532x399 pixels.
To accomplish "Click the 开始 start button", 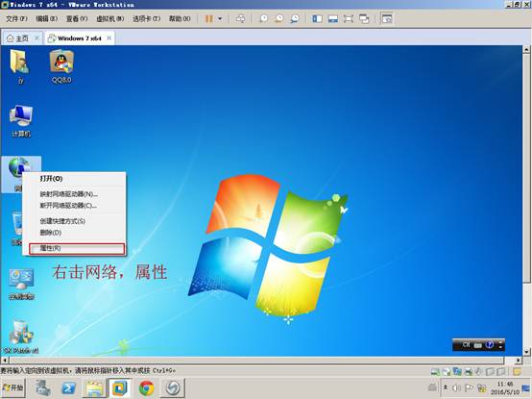I will point(12,387).
